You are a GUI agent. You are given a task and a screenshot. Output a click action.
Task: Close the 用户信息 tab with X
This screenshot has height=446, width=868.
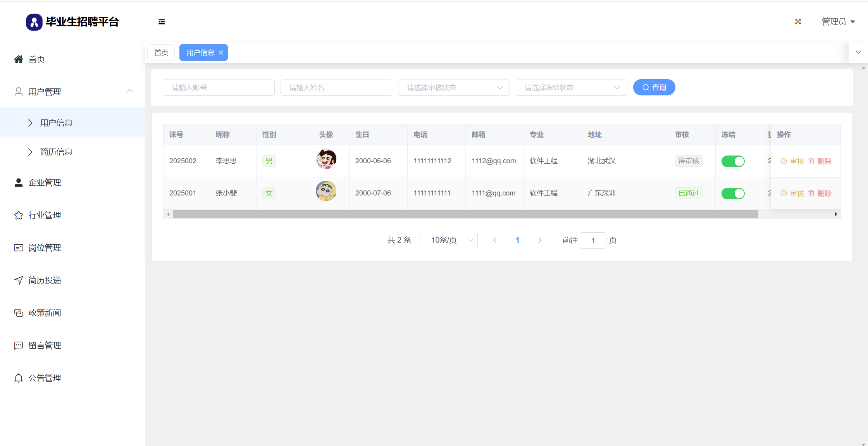point(221,53)
